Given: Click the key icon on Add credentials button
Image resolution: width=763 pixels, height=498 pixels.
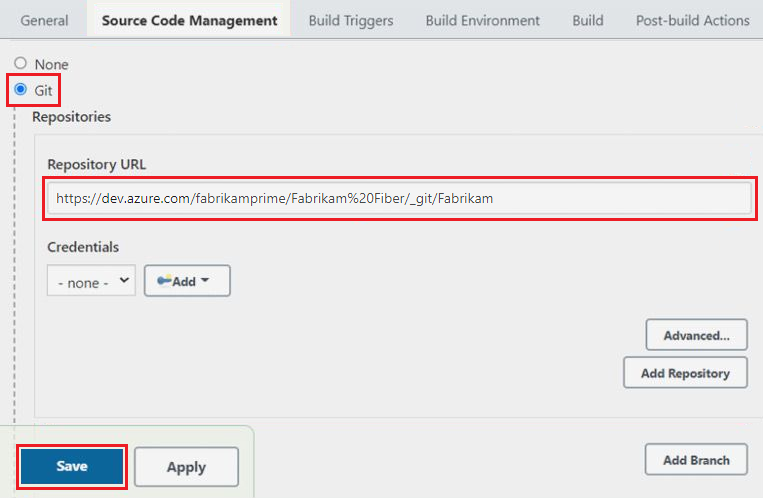Looking at the screenshot, I should pos(164,281).
